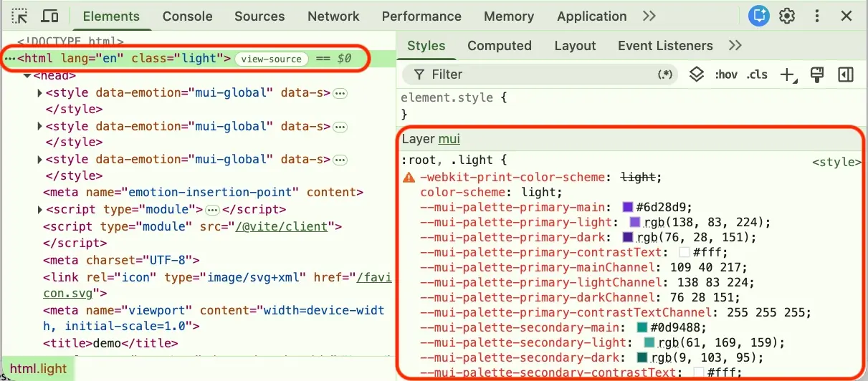The height and width of the screenshot is (381, 868).
Task: Switch to the Console tab
Action: 187,16
